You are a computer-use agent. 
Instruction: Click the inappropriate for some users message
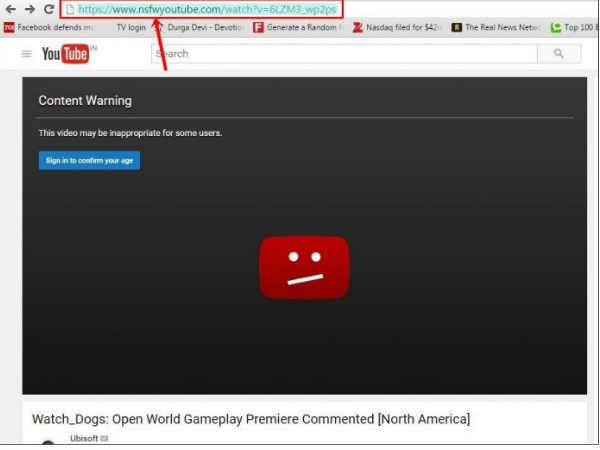point(130,133)
